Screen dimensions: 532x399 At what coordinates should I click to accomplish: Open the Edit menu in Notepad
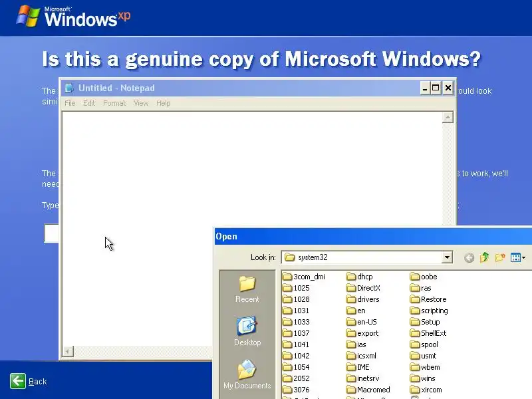tap(89, 103)
